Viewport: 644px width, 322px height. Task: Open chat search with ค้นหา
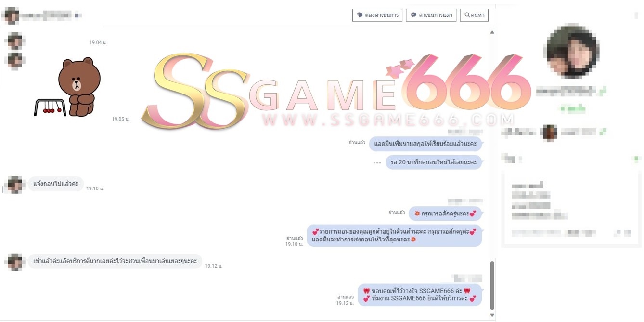(474, 15)
